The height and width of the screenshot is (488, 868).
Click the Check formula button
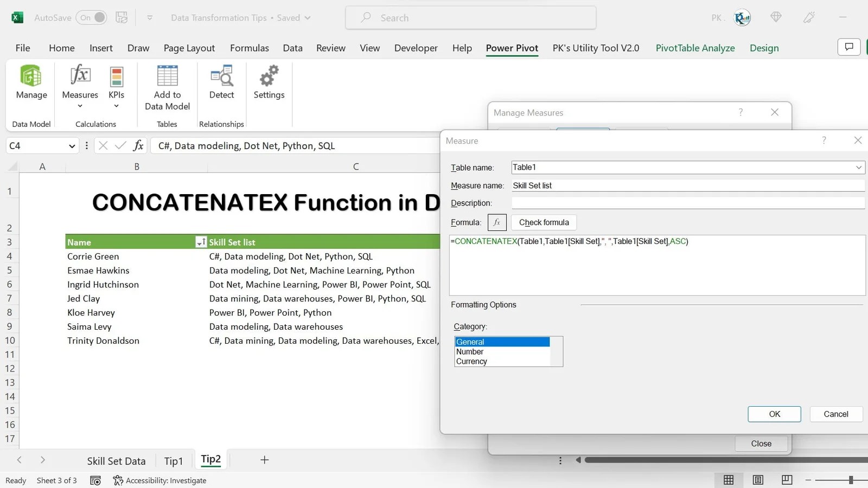point(543,222)
